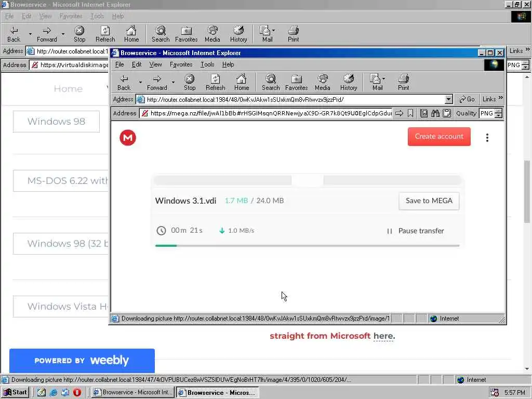Open Media pane in the front window
The width and height of the screenshot is (532, 399).
point(322,83)
